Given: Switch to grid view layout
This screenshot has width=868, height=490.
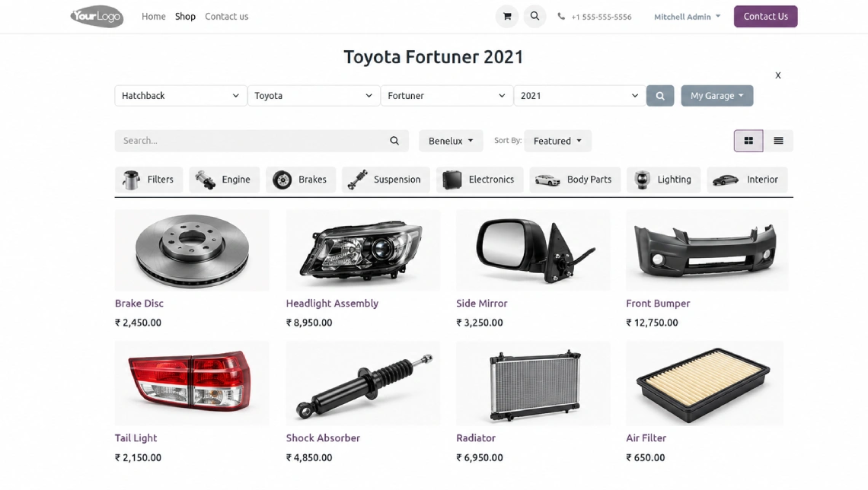Looking at the screenshot, I should [x=748, y=141].
